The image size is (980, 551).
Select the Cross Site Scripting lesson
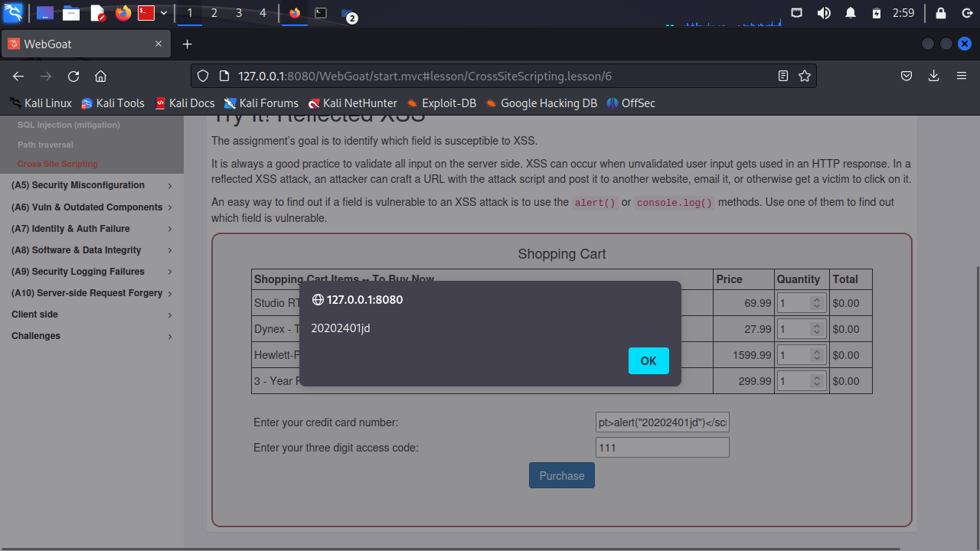point(58,164)
